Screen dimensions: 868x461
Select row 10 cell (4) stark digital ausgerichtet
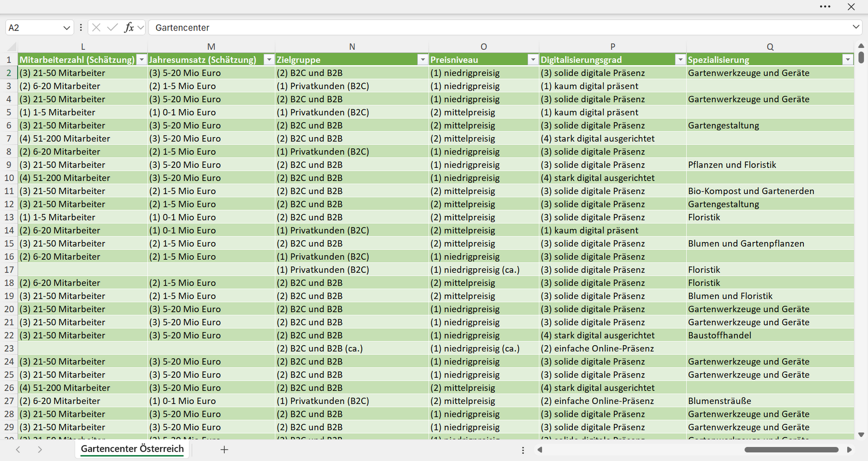(612, 178)
